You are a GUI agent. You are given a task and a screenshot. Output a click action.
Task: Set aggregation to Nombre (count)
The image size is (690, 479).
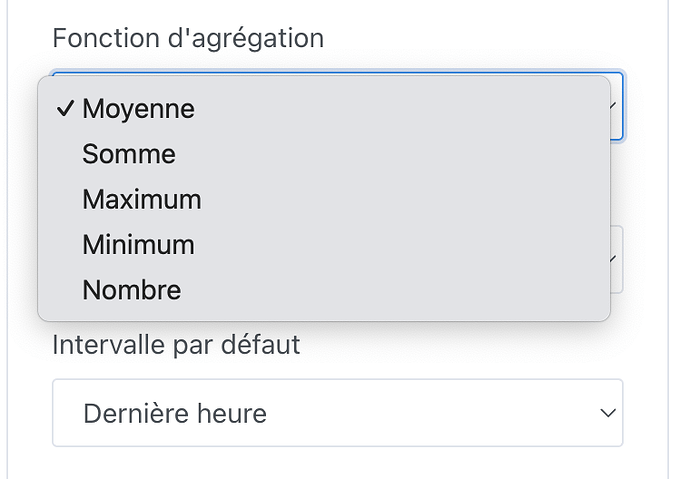pyautogui.click(x=132, y=291)
